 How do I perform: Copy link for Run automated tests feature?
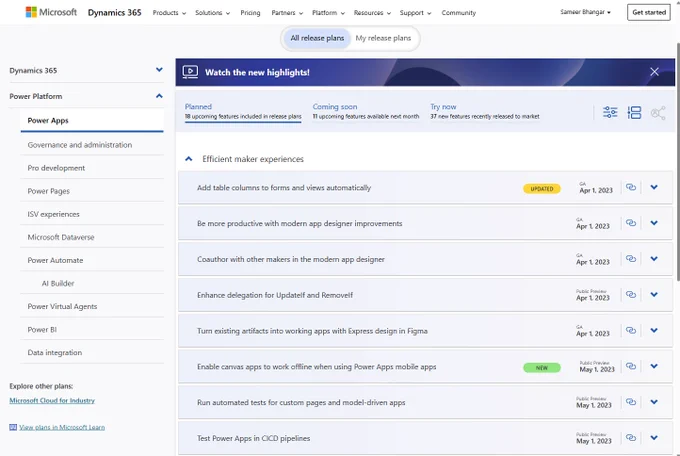(631, 402)
